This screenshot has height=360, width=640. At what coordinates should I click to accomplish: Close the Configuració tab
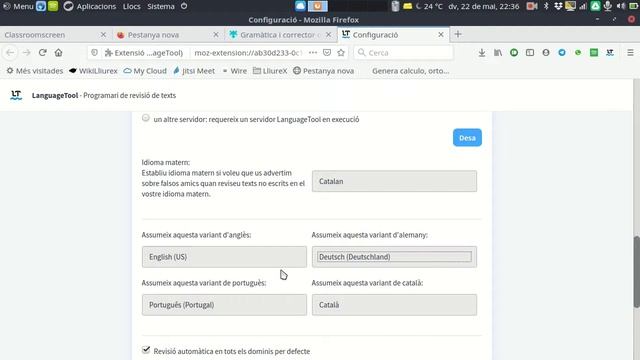tap(441, 35)
